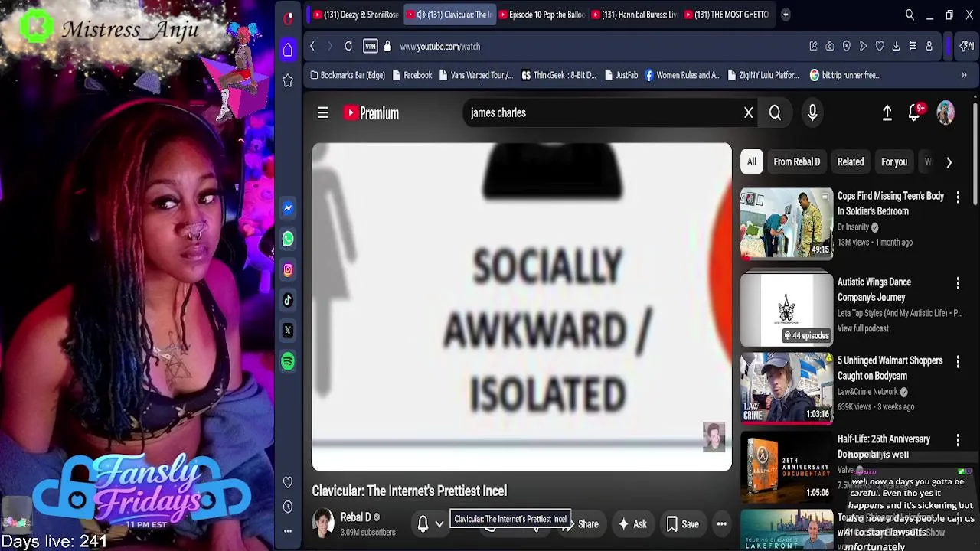Image resolution: width=980 pixels, height=551 pixels.
Task: Open X (Twitter) in the Opera sidebar
Action: coord(288,331)
